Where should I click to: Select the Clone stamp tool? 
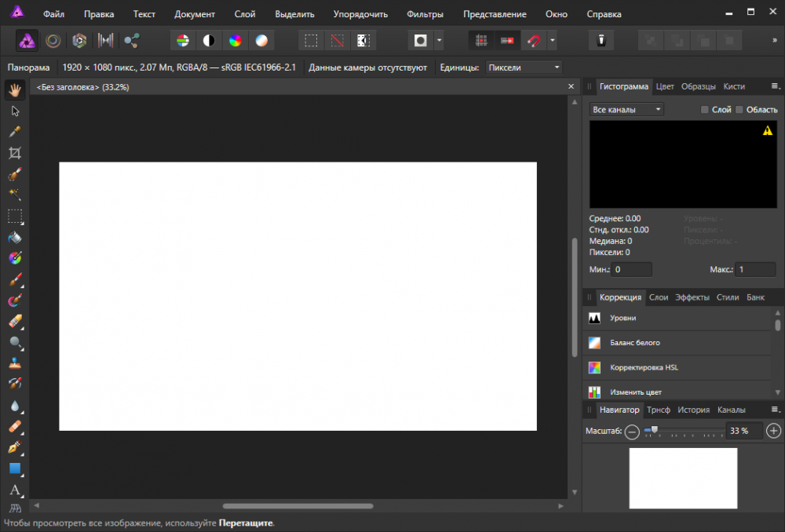15,363
